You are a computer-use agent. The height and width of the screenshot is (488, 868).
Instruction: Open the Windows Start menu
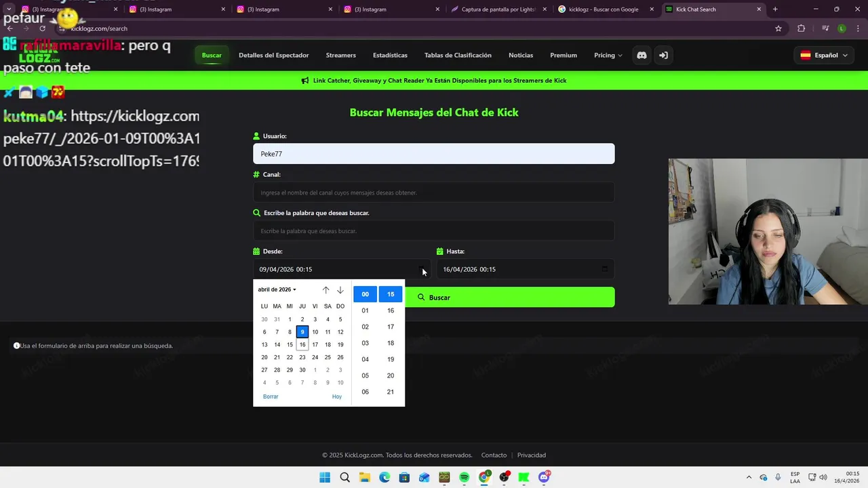coord(325,477)
